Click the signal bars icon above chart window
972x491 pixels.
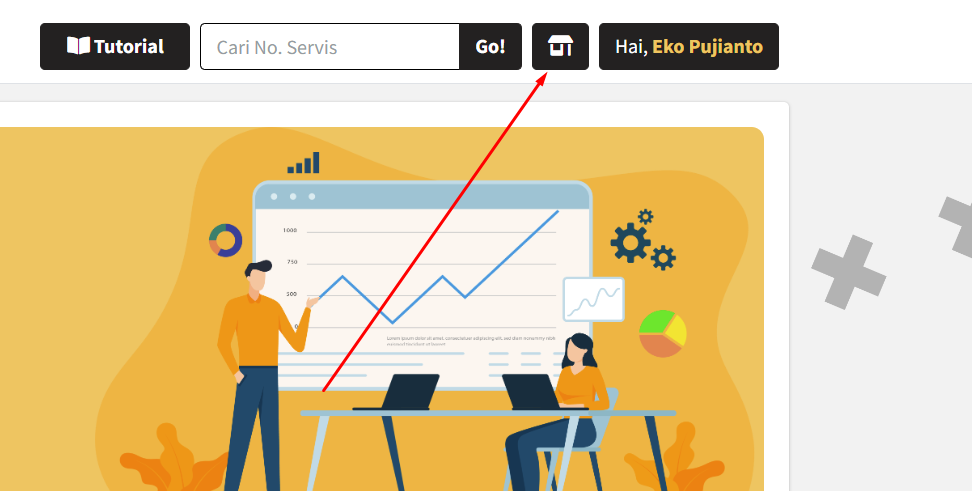(x=303, y=162)
